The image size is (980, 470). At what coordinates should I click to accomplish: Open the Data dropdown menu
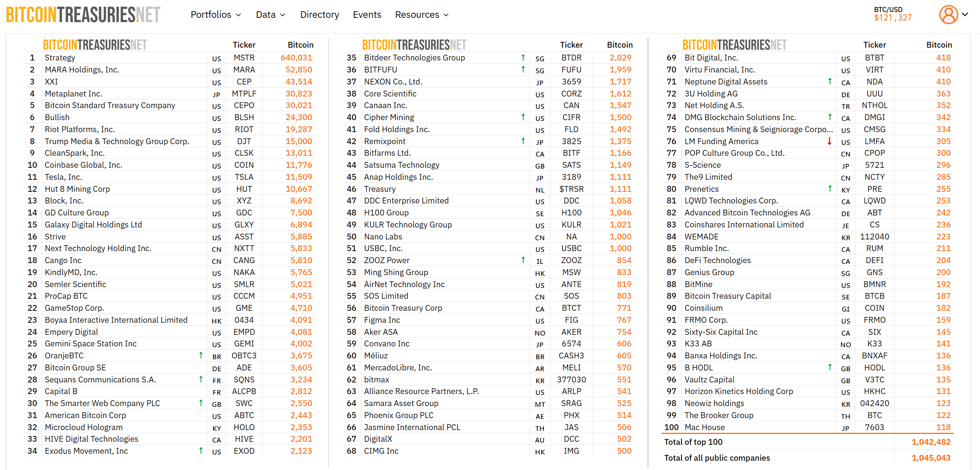pyautogui.click(x=270, y=15)
